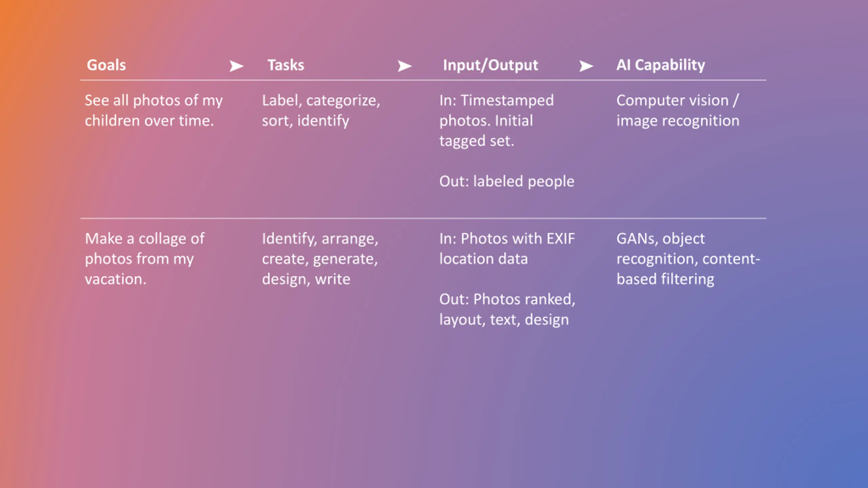Select the Input/Output column header
Viewport: 868px width, 488px height.
490,65
